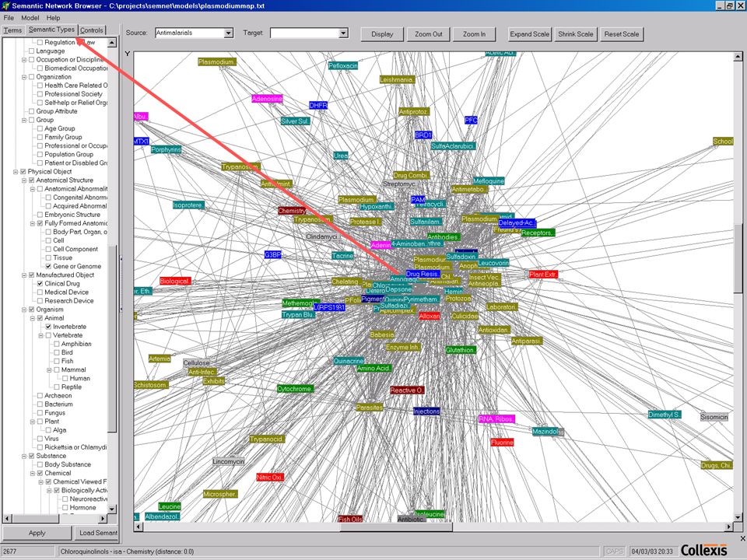Screen dimensions: 747x560
Task: Uncheck the Gene or Genome checkbox
Action: (48, 266)
